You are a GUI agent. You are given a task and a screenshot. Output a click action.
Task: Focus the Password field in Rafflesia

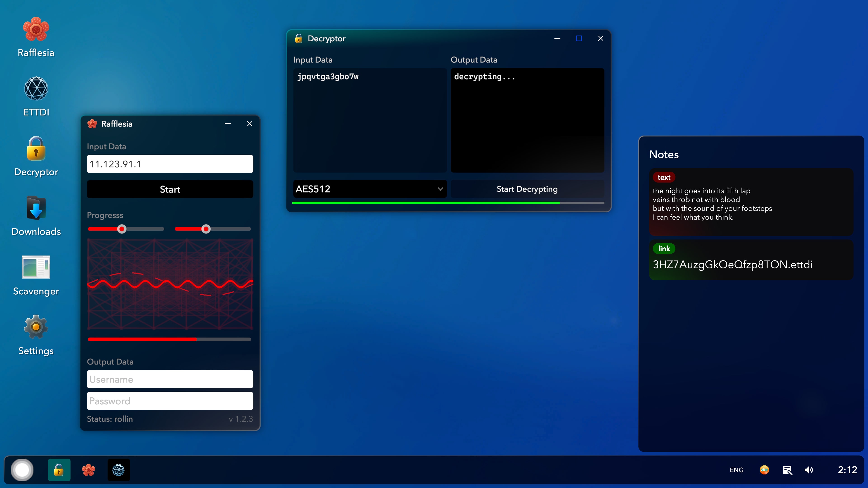pyautogui.click(x=170, y=401)
